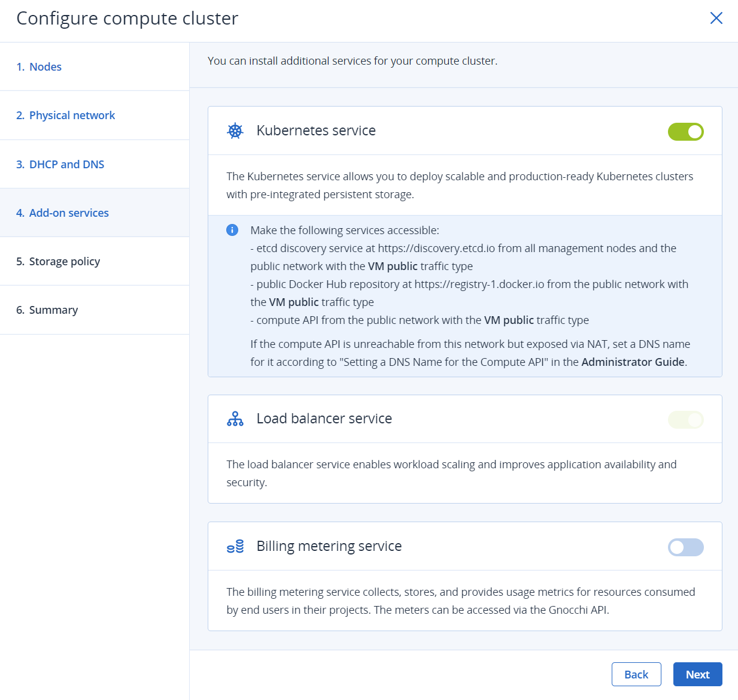The image size is (738, 700).
Task: Enable the Billing metering service toggle
Action: [x=686, y=547]
